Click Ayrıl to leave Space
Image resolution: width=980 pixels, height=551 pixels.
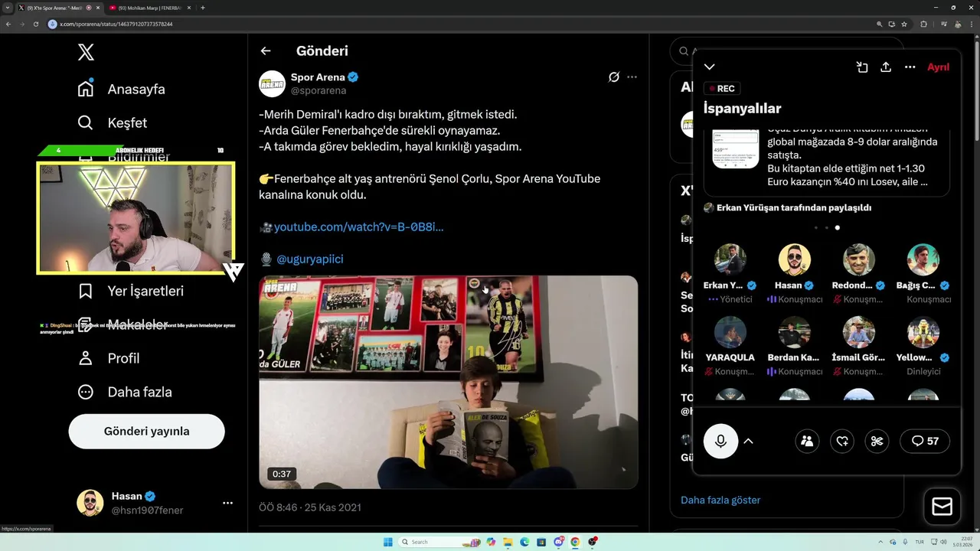(x=938, y=67)
